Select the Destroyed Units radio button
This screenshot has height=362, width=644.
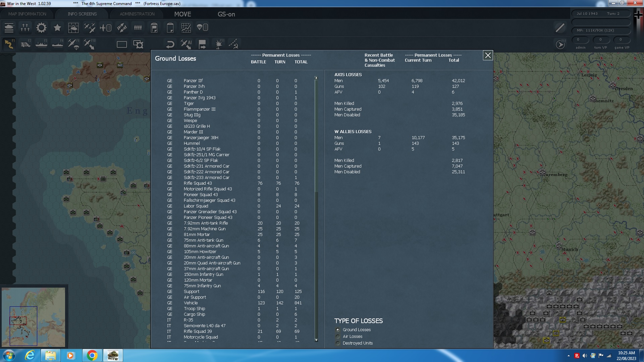(338, 343)
